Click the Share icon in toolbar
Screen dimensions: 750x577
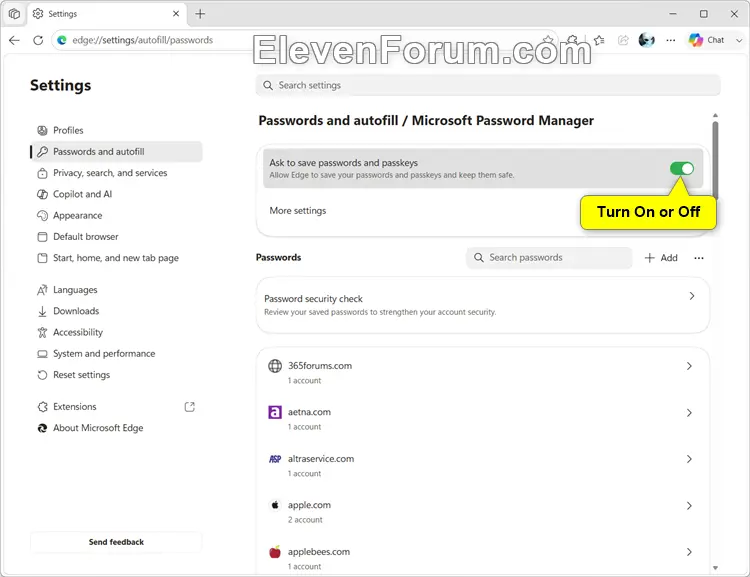[x=623, y=40]
